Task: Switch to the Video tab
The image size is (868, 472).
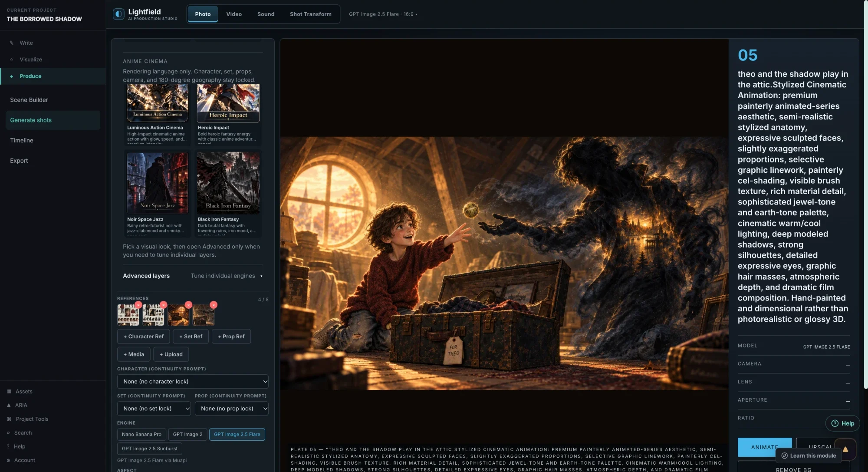Action: tap(234, 14)
